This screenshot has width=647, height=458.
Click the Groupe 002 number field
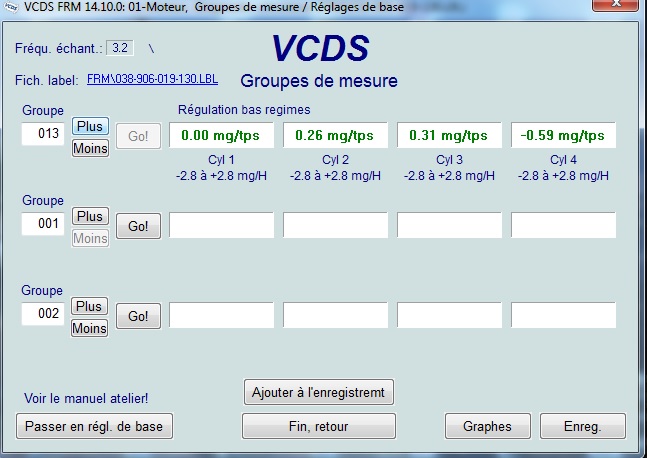pyautogui.click(x=43, y=314)
